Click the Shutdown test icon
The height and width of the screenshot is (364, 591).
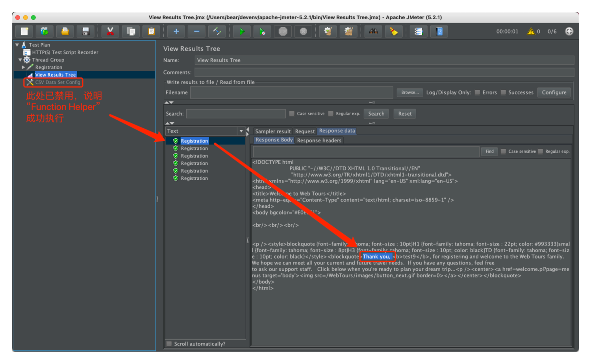(303, 31)
